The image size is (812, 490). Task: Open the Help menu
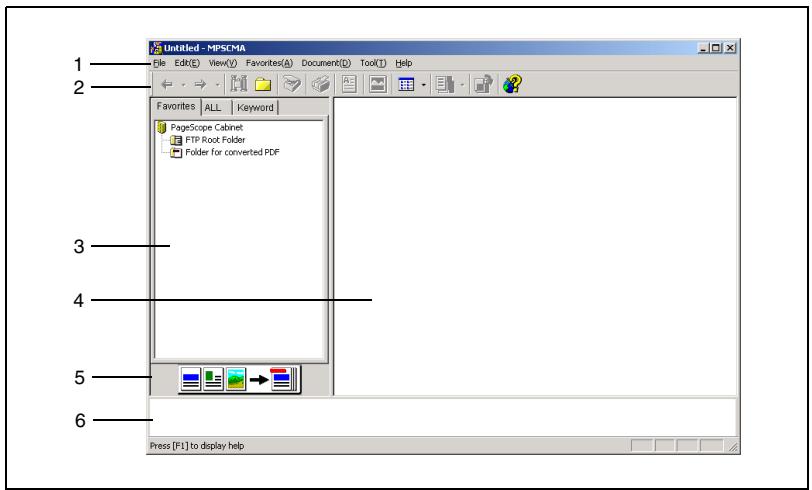pos(404,63)
